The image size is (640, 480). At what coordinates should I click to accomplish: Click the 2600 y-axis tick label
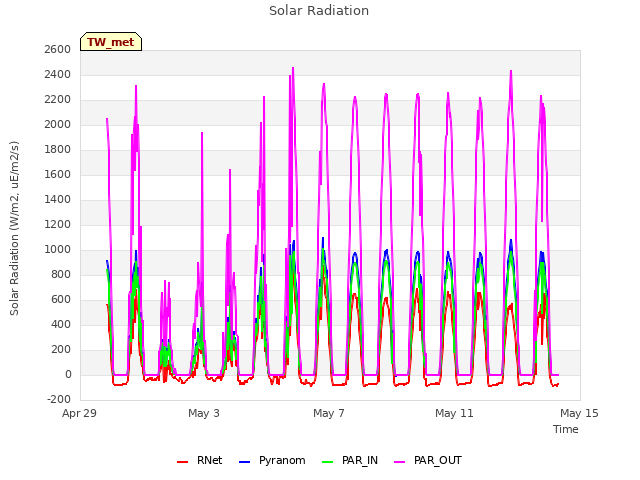coord(58,49)
